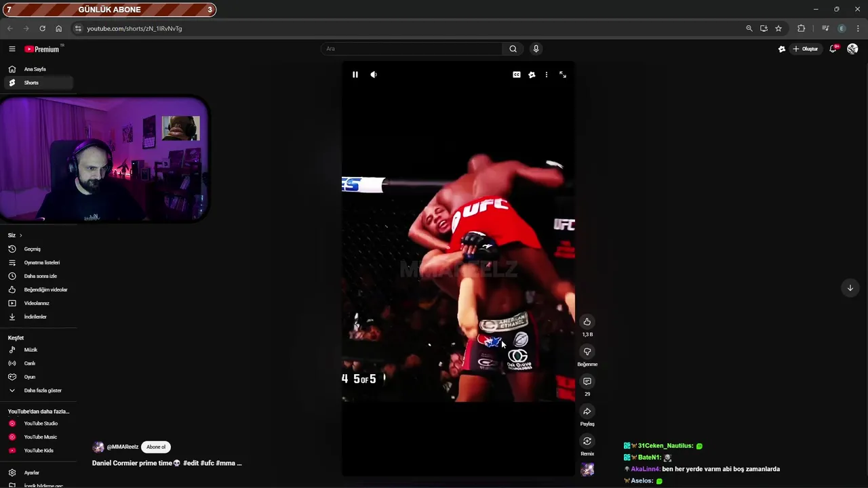Like the Short with thumbs up

pos(587,322)
